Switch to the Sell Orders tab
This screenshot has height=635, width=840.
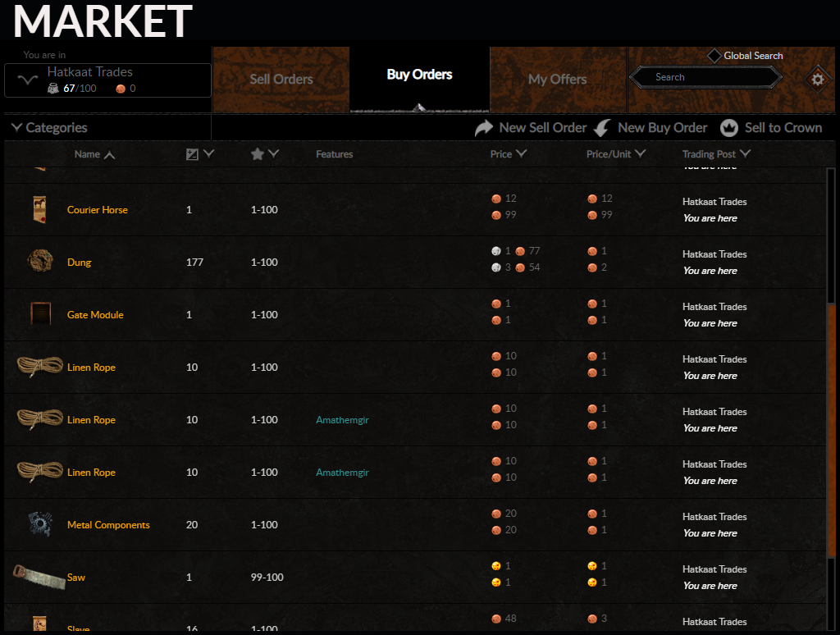pyautogui.click(x=281, y=80)
